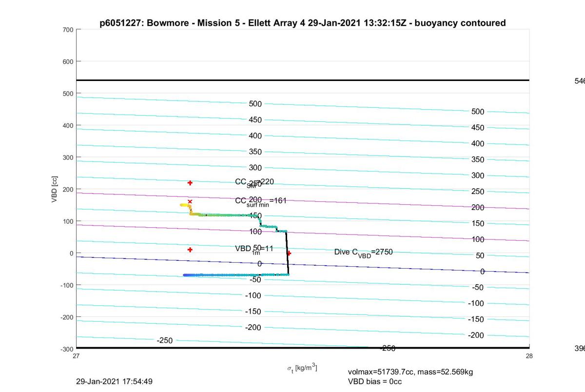Click the middle-column contour label 100
585x392 pixels.
tap(255, 232)
